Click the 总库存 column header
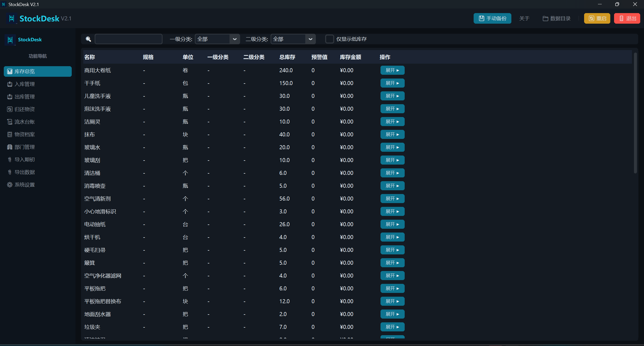Image resolution: width=644 pixels, height=346 pixels. (x=287, y=57)
